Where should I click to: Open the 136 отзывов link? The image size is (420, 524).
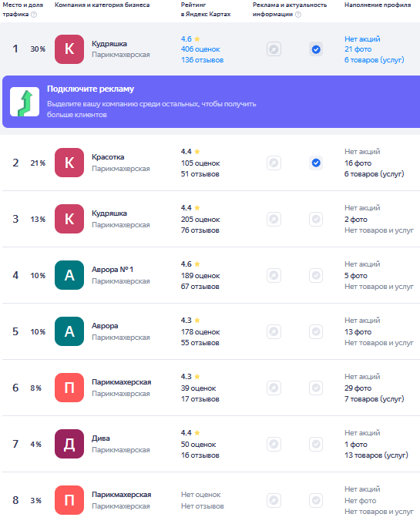pos(202,60)
